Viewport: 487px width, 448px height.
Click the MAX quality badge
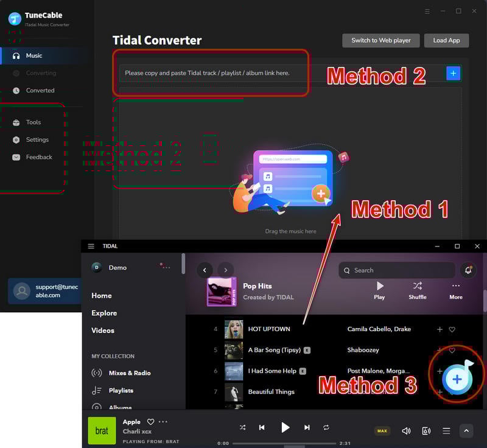click(x=382, y=431)
